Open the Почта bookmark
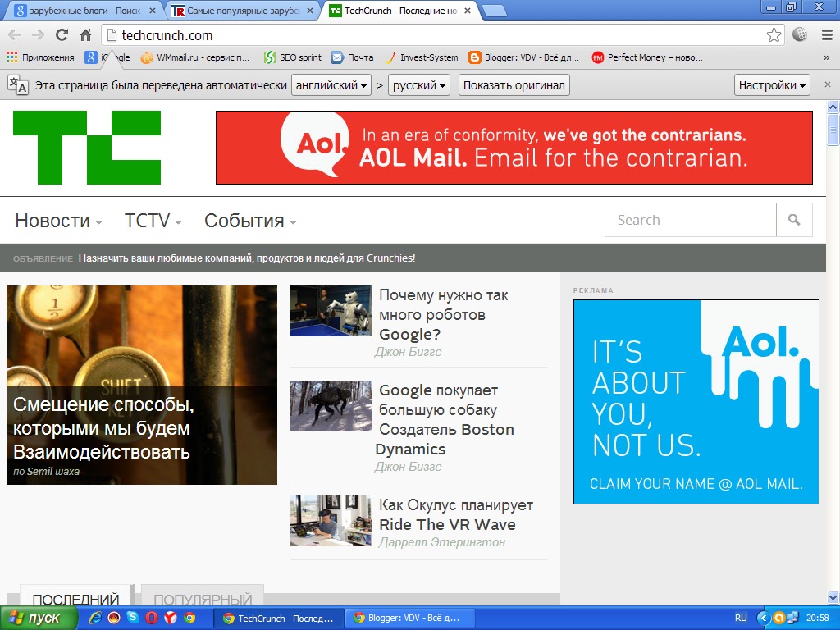 pos(353,57)
